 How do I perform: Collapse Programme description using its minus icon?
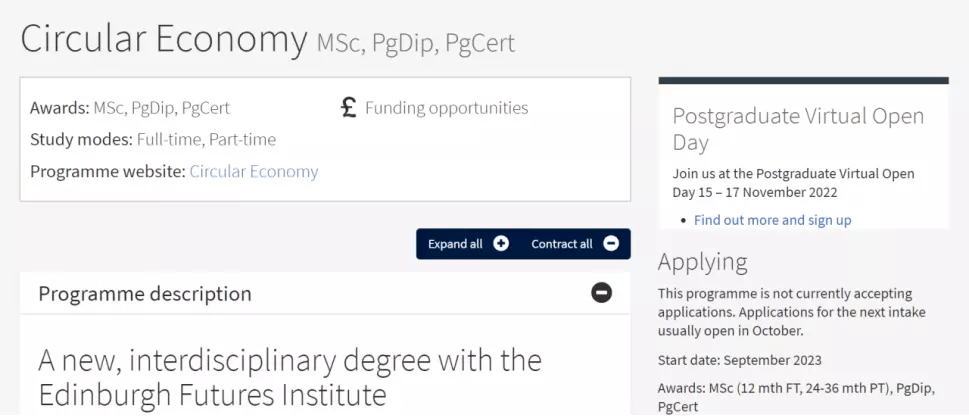pos(601,293)
